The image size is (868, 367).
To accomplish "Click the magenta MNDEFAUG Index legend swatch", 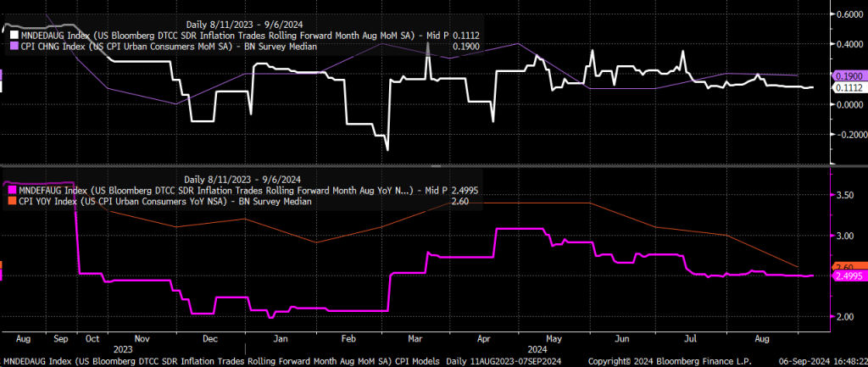I will (13, 190).
